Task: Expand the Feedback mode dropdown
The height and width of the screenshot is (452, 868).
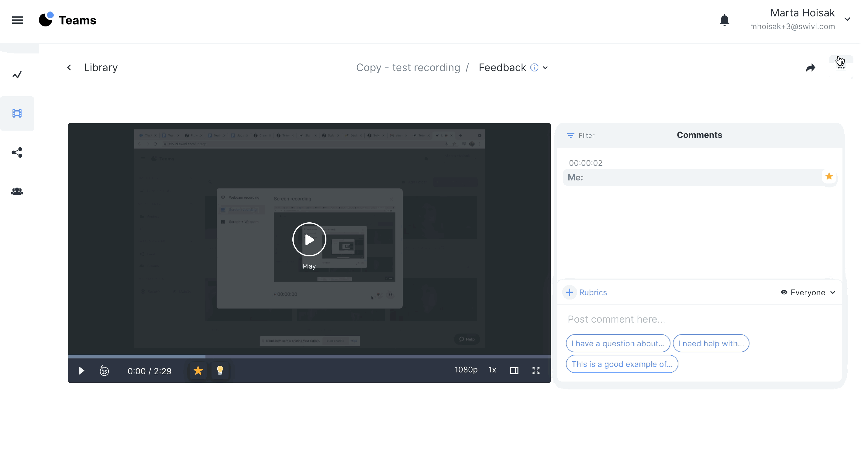Action: tap(545, 68)
